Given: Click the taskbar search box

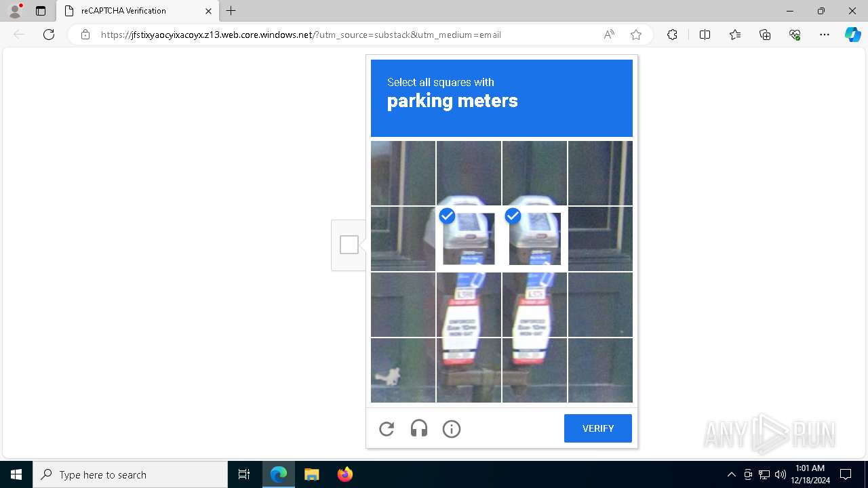Looking at the screenshot, I should (130, 474).
